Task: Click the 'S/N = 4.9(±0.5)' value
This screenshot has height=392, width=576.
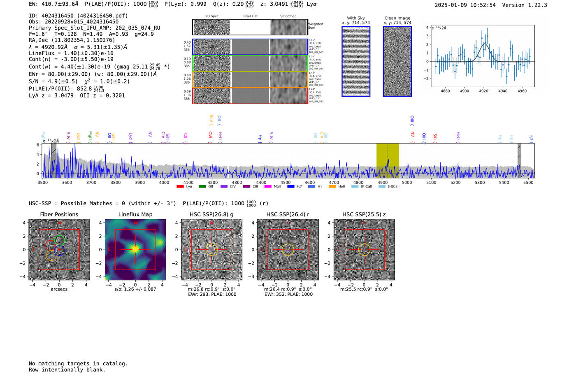Action: pos(53,81)
